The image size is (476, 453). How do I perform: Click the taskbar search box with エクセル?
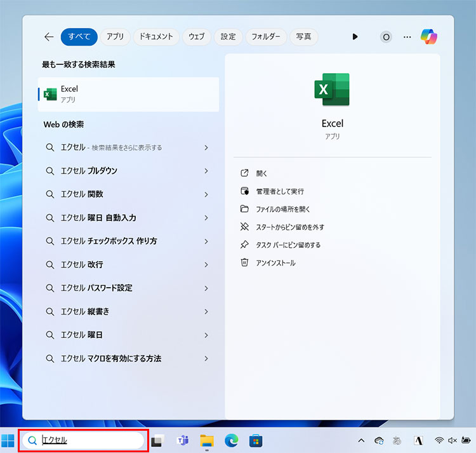click(x=83, y=440)
